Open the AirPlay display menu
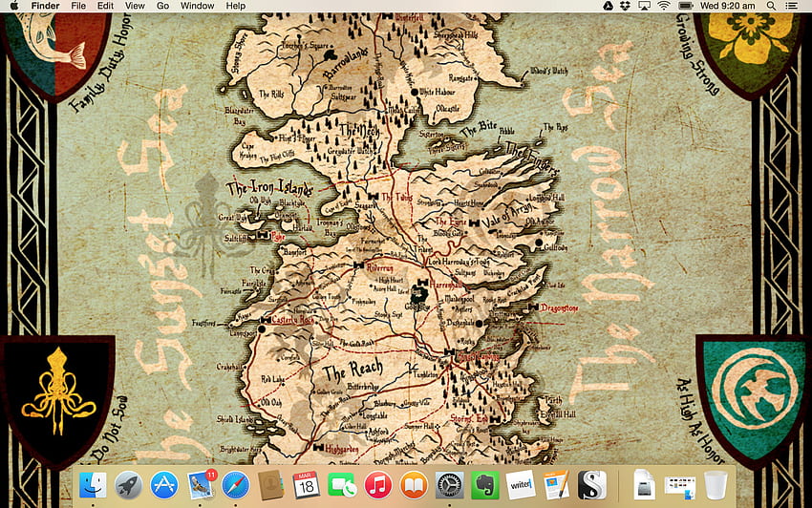This screenshot has height=508, width=812. pos(644,6)
